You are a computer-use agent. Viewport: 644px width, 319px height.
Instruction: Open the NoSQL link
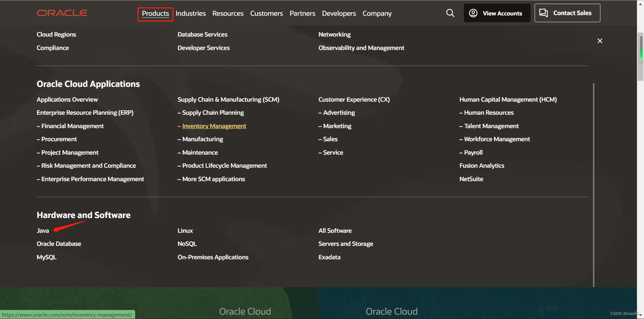click(187, 244)
